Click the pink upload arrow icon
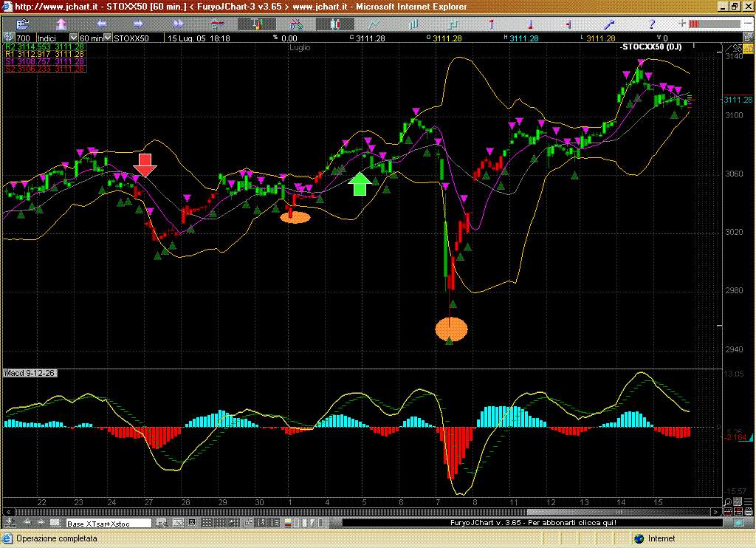Image resolution: width=756 pixels, height=548 pixels. point(62,24)
